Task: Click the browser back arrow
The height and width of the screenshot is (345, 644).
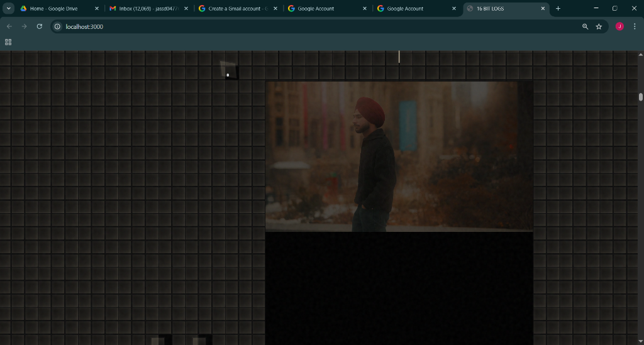Action: click(9, 26)
